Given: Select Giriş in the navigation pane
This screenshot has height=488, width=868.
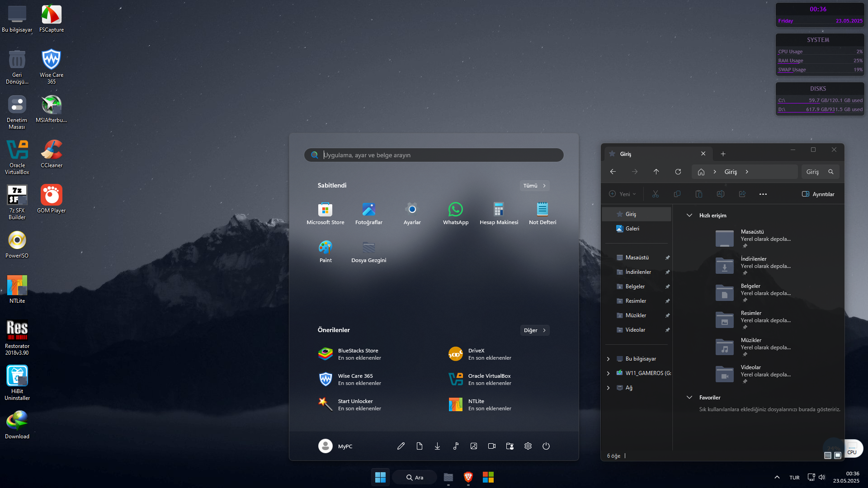Looking at the screenshot, I should (637, 214).
